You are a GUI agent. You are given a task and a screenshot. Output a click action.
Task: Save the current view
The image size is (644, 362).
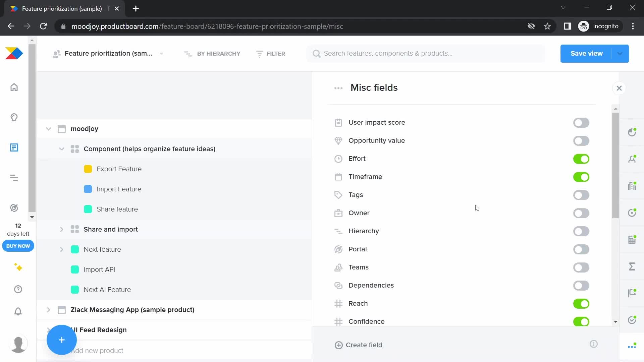[586, 54]
